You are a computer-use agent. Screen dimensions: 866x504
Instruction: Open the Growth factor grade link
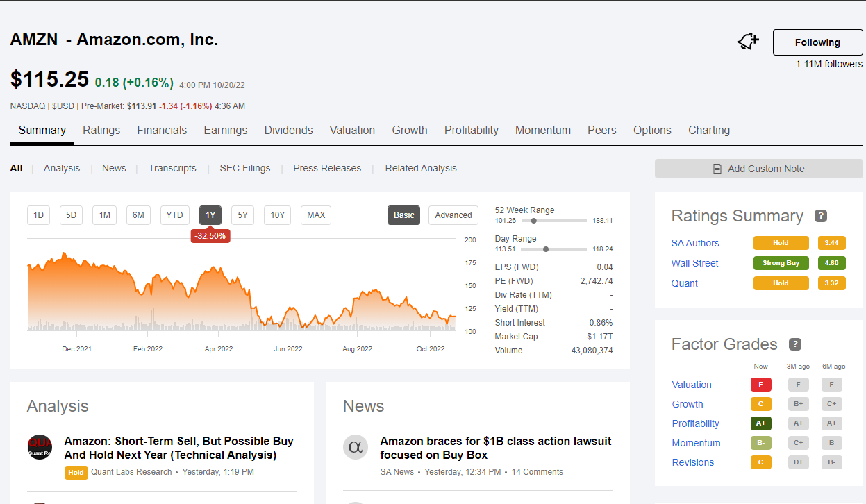pyautogui.click(x=688, y=404)
